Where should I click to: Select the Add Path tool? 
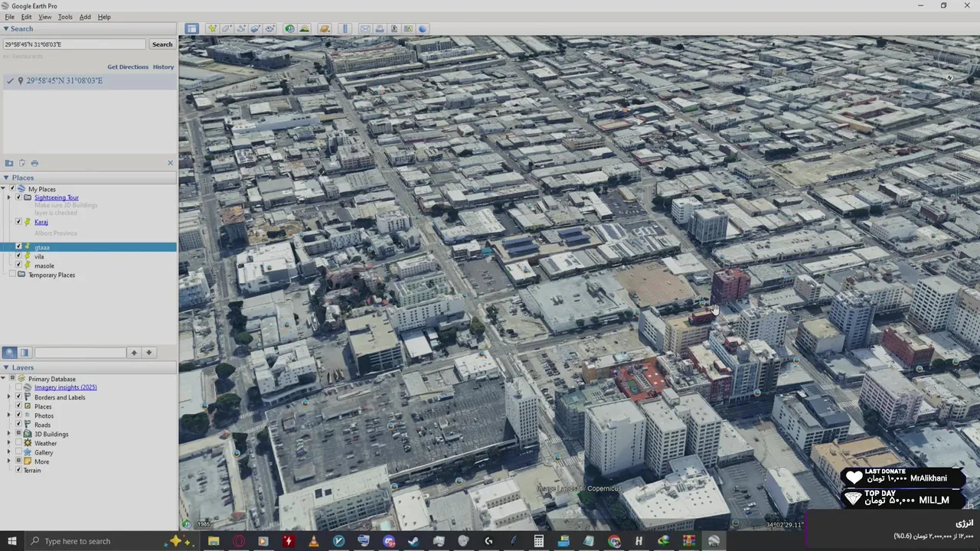click(x=241, y=29)
